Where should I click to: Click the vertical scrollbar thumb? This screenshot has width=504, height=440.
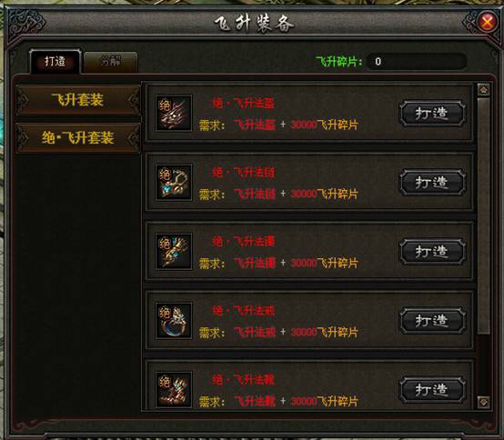484,215
